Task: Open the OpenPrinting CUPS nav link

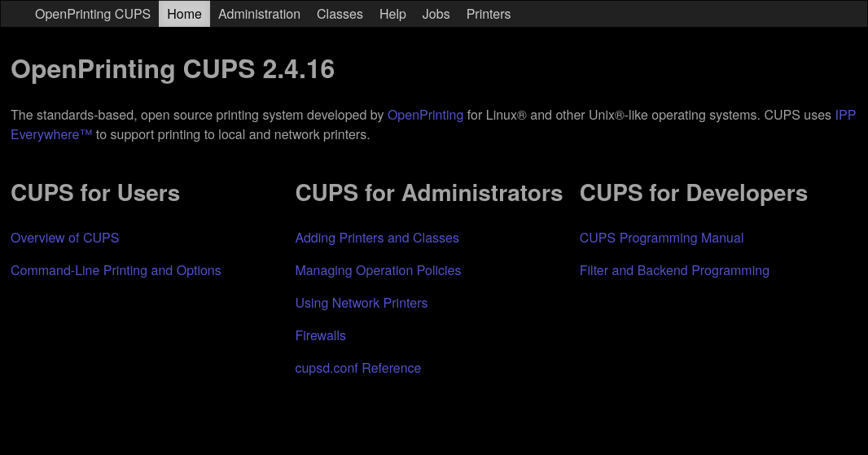Action: (x=93, y=14)
